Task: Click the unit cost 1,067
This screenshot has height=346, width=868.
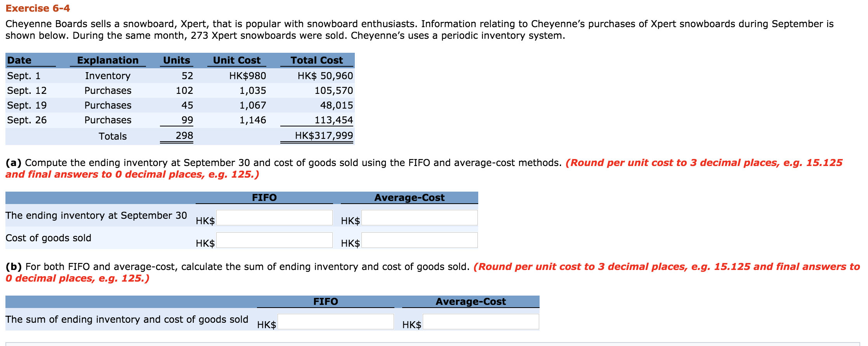Action: click(253, 105)
